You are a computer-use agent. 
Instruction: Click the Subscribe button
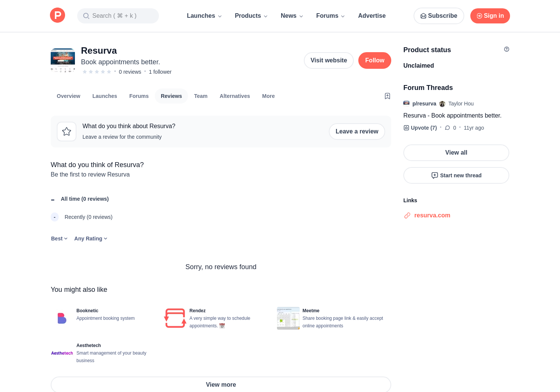[439, 16]
